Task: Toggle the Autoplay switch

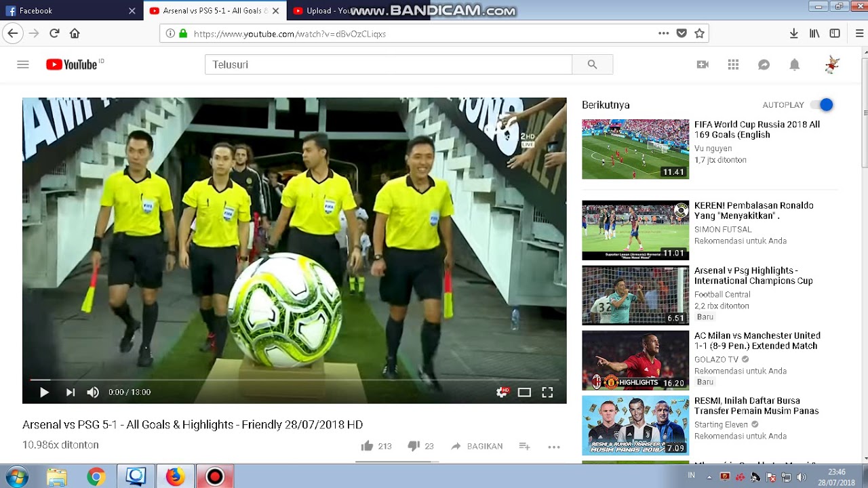Action: pos(821,105)
